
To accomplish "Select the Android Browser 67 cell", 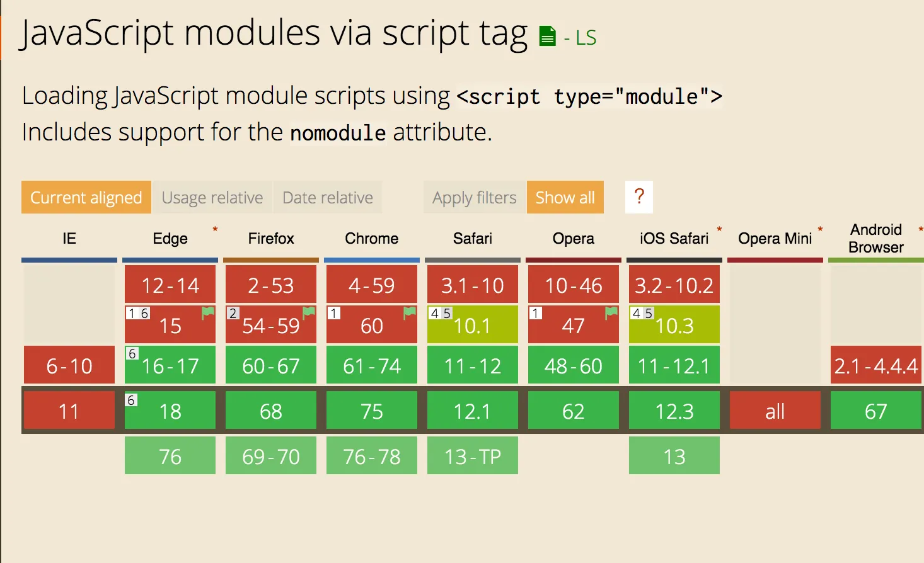I will [x=876, y=411].
